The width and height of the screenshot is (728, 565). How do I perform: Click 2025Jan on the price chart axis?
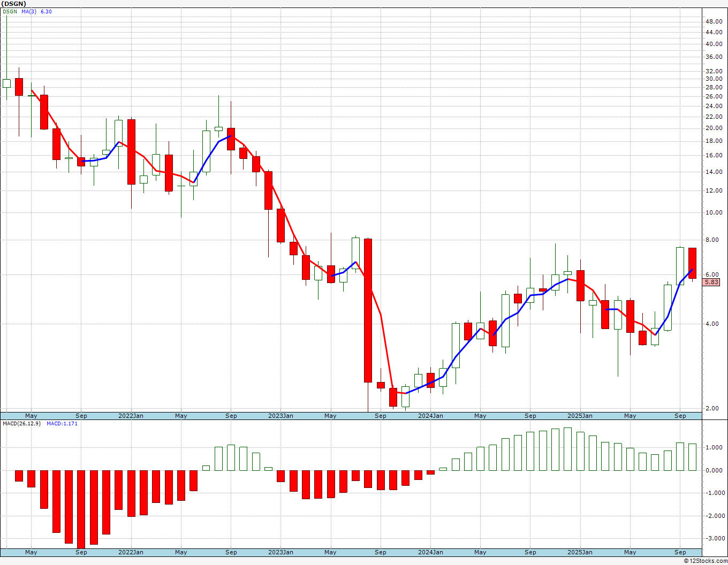580,416
